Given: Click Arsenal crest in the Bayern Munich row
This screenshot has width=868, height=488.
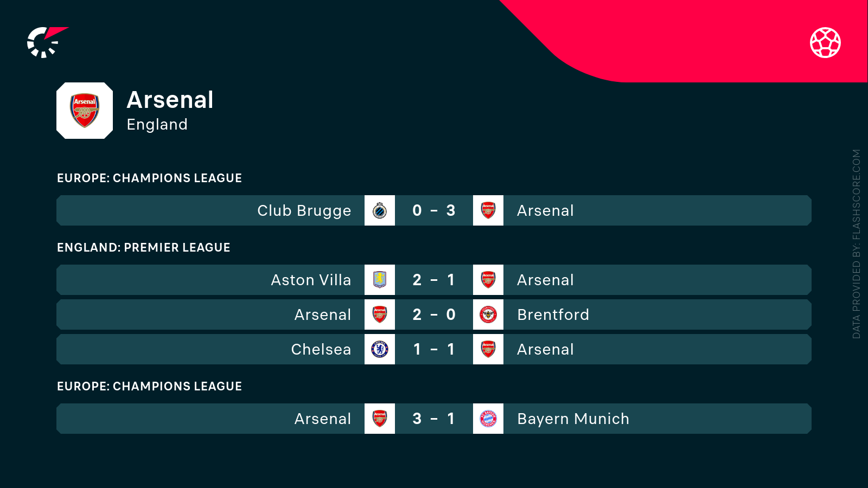Looking at the screenshot, I should pos(380,419).
